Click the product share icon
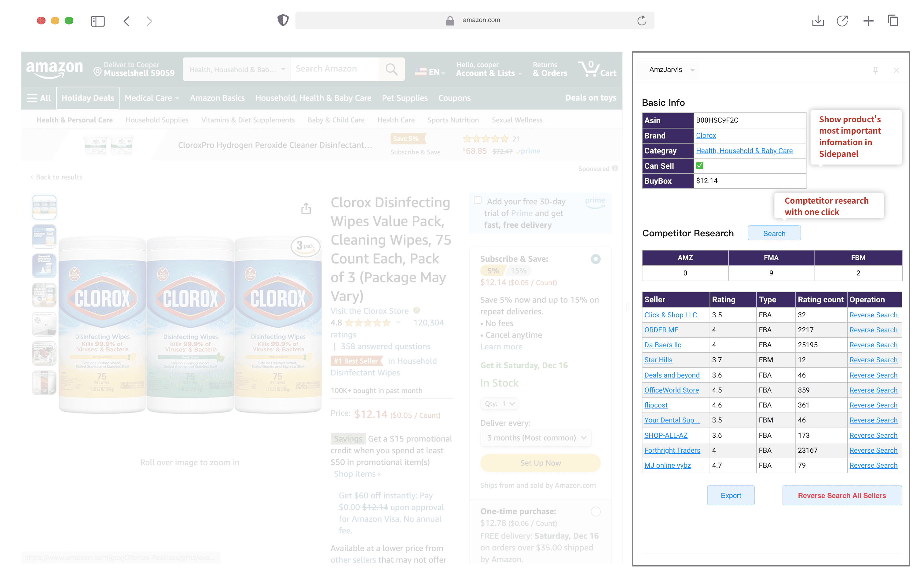 306,208
